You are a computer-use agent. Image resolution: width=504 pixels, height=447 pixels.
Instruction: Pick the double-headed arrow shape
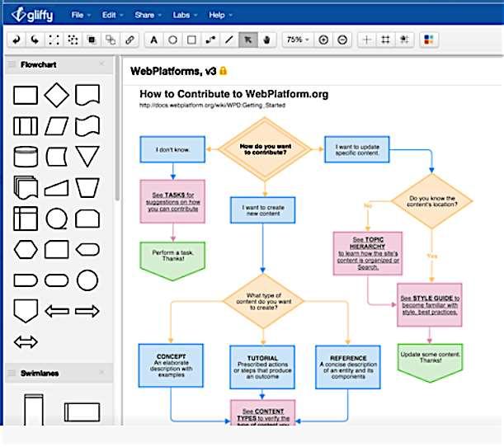click(x=26, y=342)
